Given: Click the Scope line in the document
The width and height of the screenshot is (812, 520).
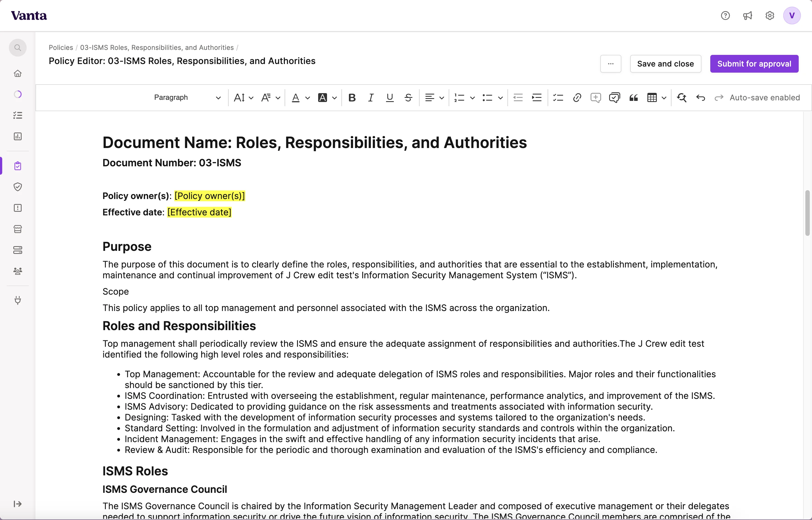Looking at the screenshot, I should click(x=116, y=291).
